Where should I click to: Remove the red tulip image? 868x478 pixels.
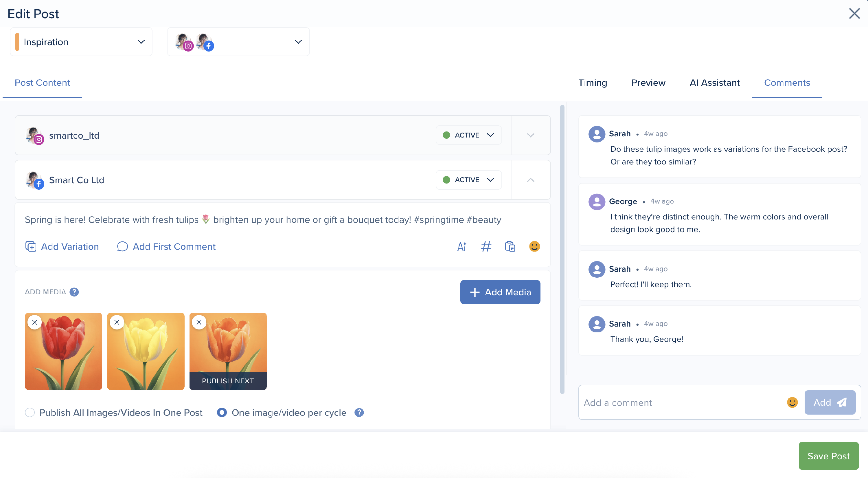pos(34,323)
